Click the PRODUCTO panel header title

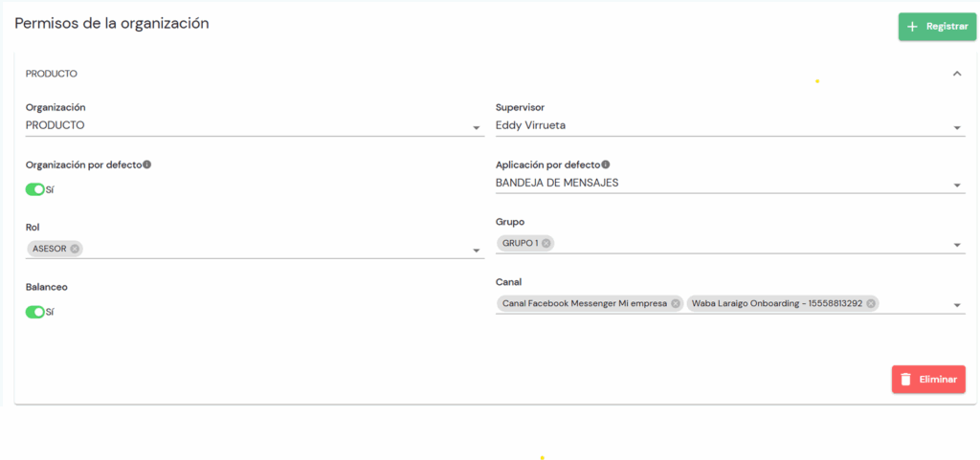pyautogui.click(x=52, y=74)
